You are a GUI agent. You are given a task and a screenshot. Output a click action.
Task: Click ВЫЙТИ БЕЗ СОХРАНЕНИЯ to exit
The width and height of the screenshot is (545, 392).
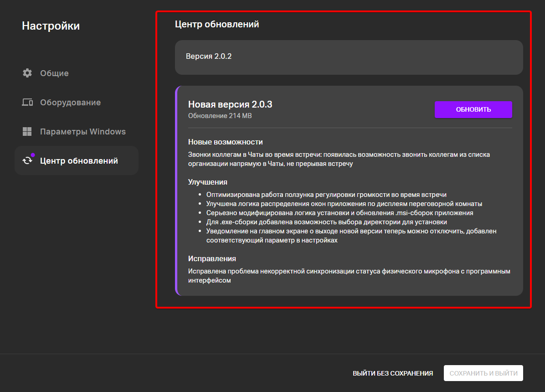[x=392, y=373]
